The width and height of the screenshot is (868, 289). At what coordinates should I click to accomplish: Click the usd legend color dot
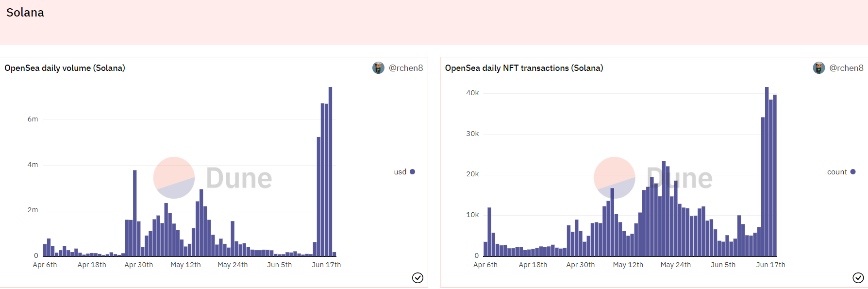tap(413, 172)
